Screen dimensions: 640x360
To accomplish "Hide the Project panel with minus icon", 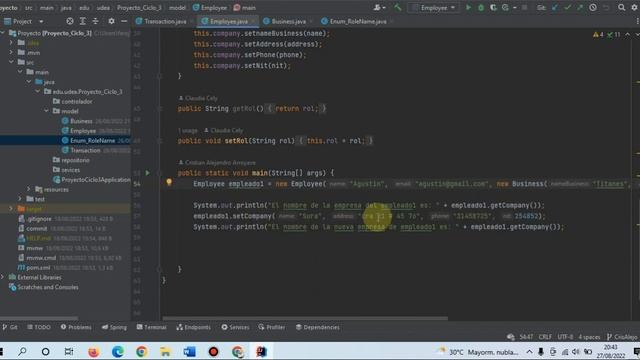I will (124, 21).
